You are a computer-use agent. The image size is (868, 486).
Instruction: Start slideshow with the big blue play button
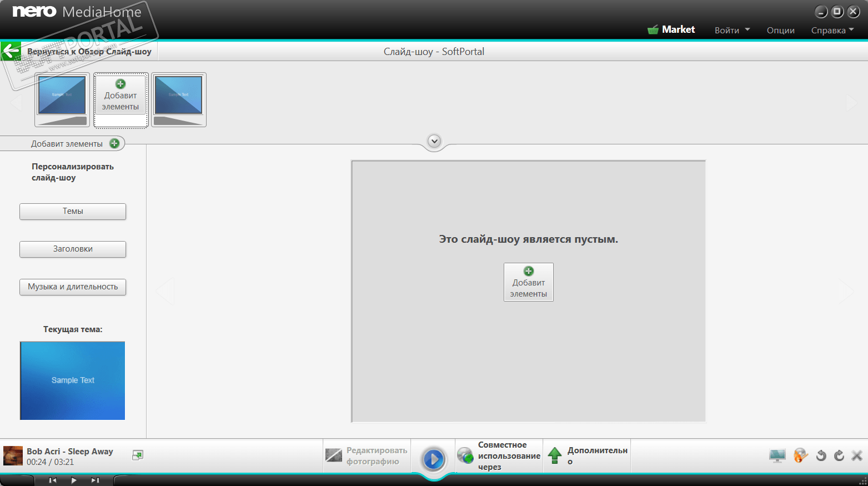(434, 459)
